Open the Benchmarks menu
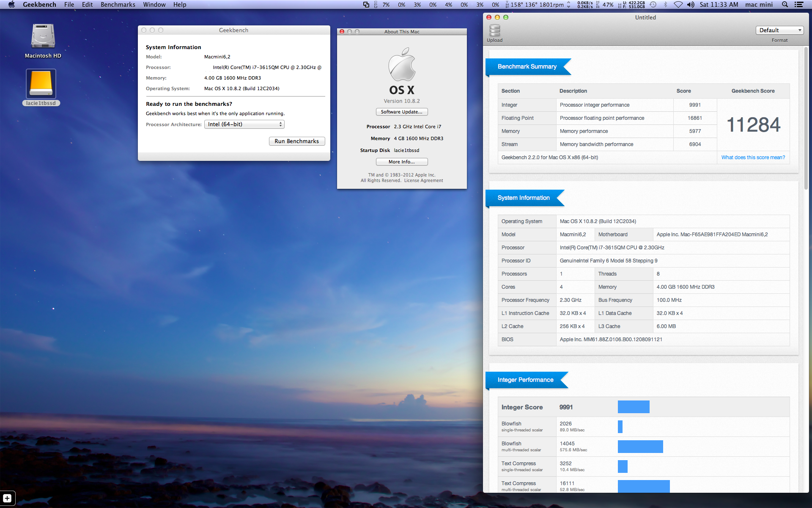This screenshot has height=508, width=812. coord(118,5)
